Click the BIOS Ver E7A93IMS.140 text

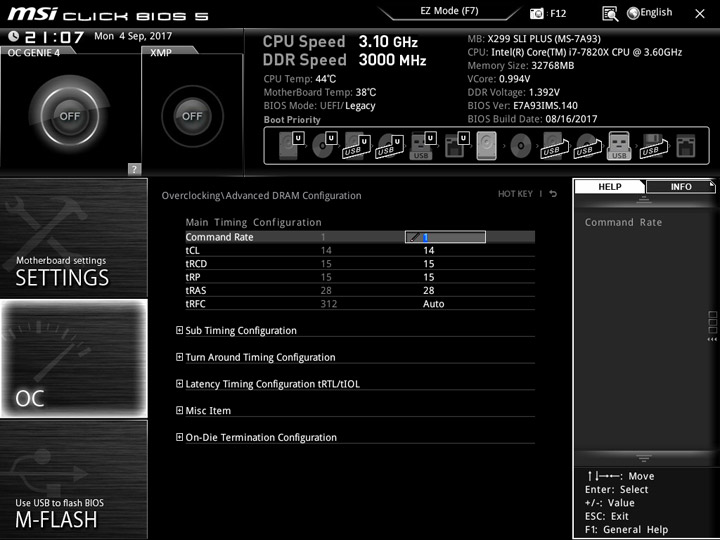tap(523, 106)
